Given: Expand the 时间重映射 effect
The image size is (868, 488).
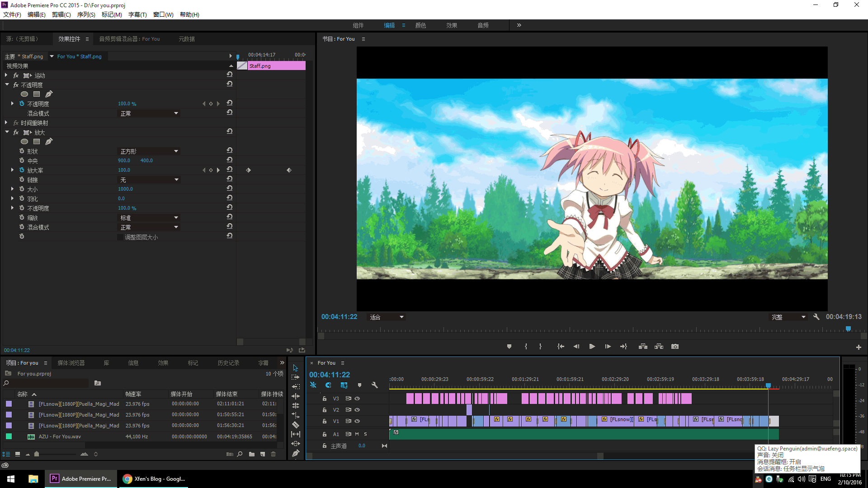Looking at the screenshot, I should (x=6, y=122).
